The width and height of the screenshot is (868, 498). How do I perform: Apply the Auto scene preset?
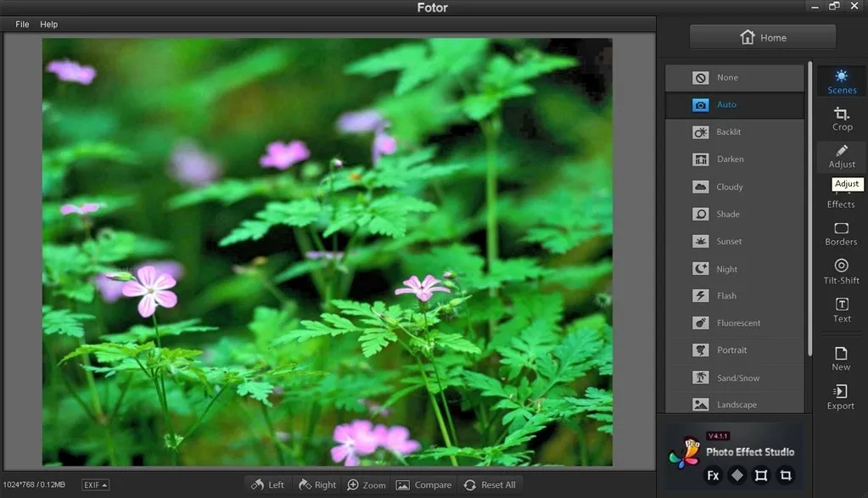(x=734, y=104)
